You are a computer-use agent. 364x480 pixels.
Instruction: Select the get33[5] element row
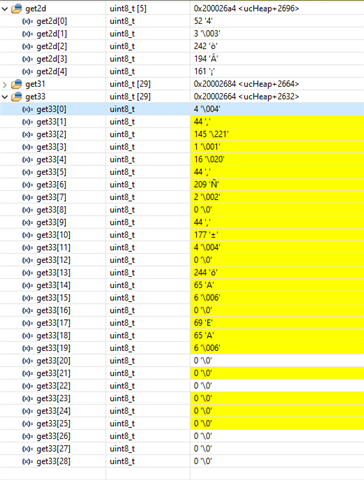(x=182, y=172)
